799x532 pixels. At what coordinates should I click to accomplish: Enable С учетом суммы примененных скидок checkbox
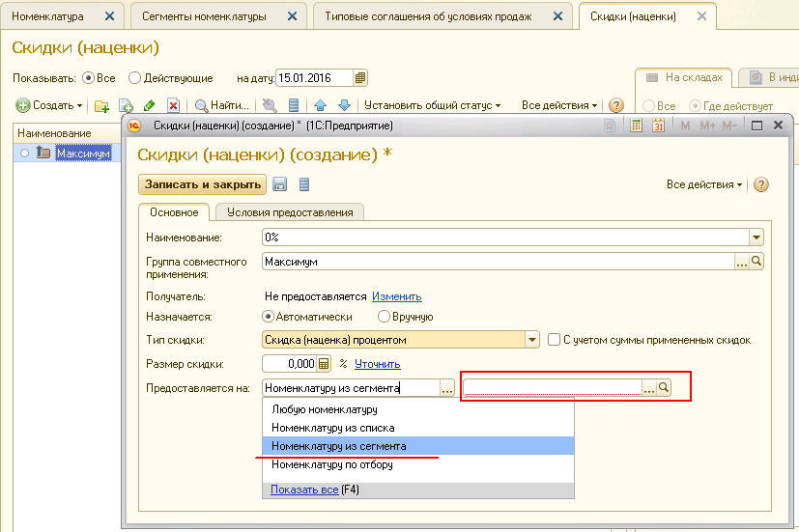tap(554, 340)
